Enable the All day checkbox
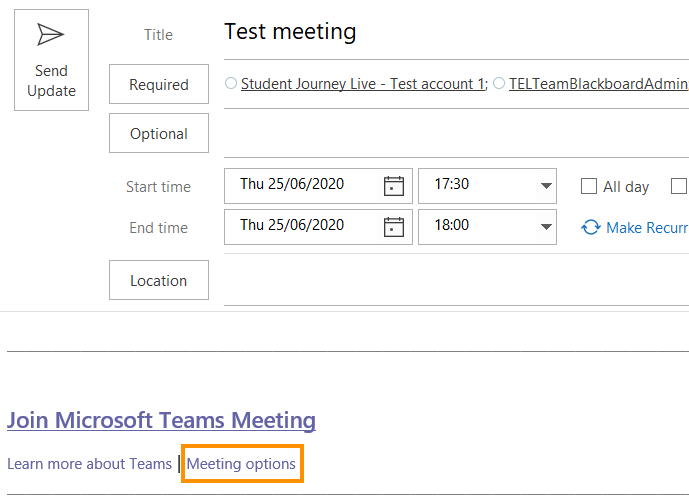This screenshot has width=689, height=504. 589,186
